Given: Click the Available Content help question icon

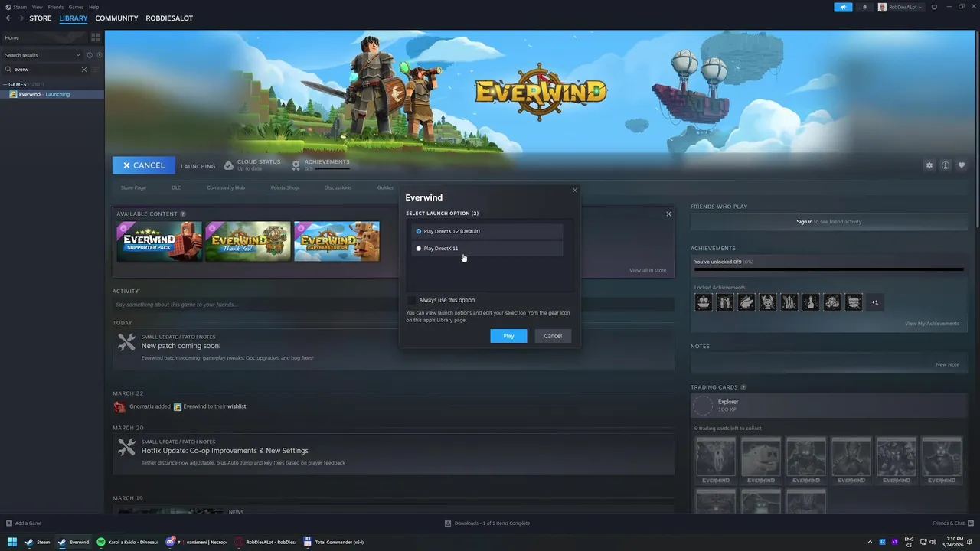Looking at the screenshot, I should click(182, 214).
